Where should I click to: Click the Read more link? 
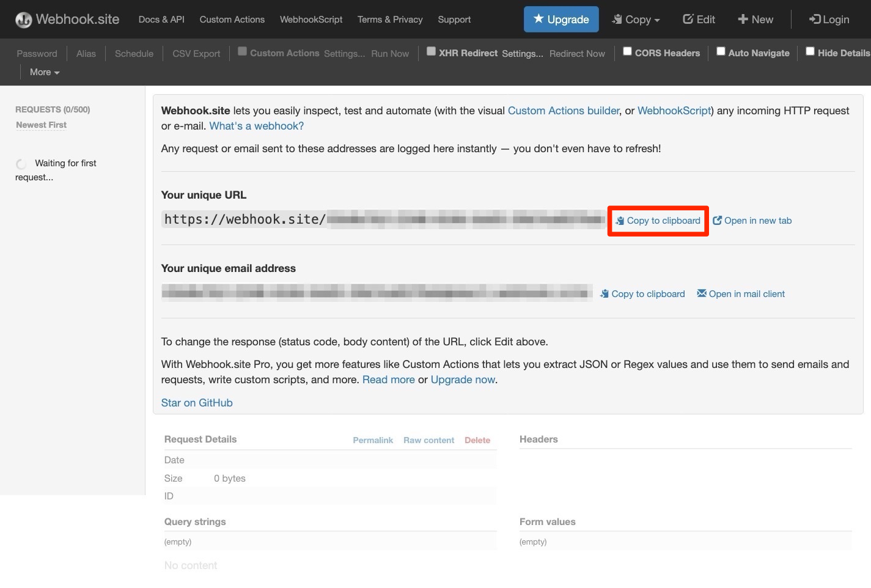(x=389, y=380)
